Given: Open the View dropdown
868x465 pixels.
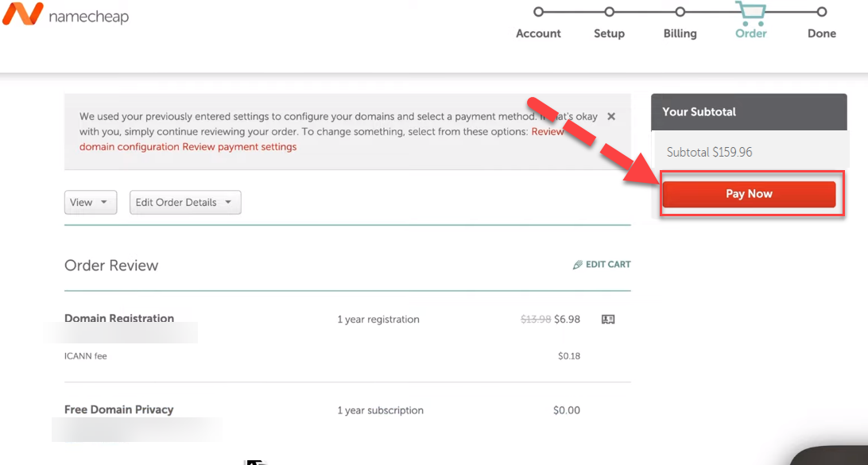Looking at the screenshot, I should (x=91, y=203).
